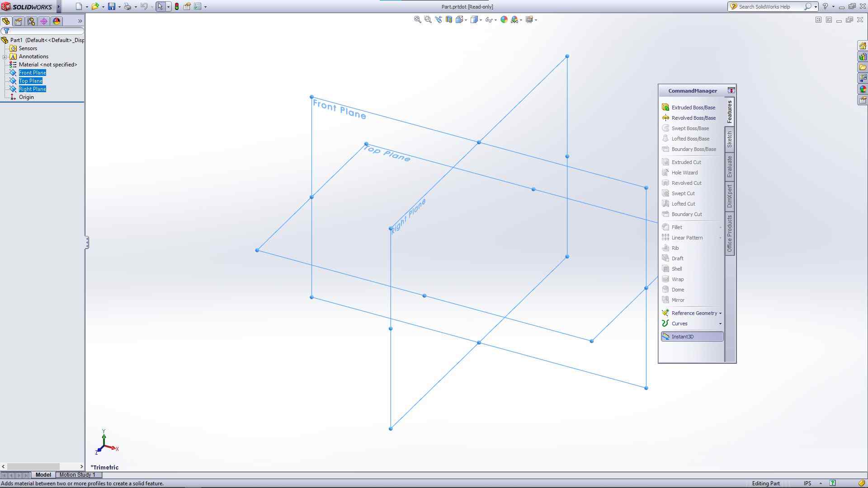Switch to the Motion Study 1 tab

77,475
